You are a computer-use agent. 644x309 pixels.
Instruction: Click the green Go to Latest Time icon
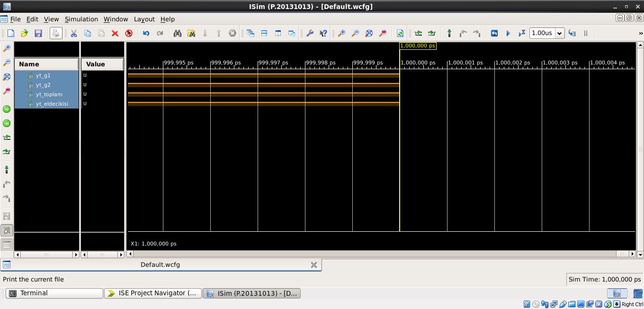point(7,123)
